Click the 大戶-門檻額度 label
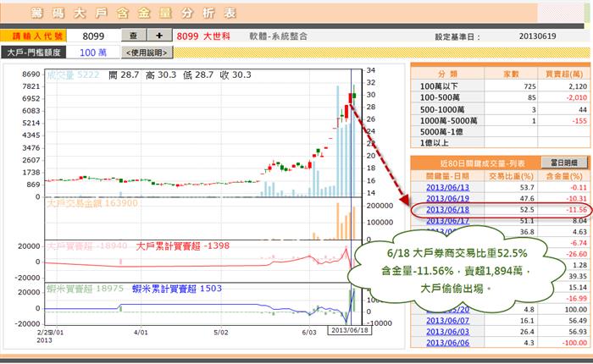The image size is (593, 364). click(34, 52)
